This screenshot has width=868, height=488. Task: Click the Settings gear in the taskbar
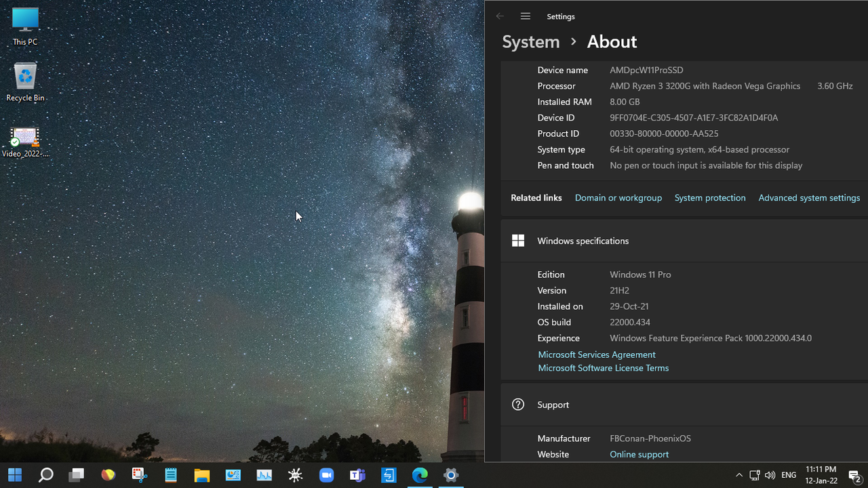(x=451, y=475)
